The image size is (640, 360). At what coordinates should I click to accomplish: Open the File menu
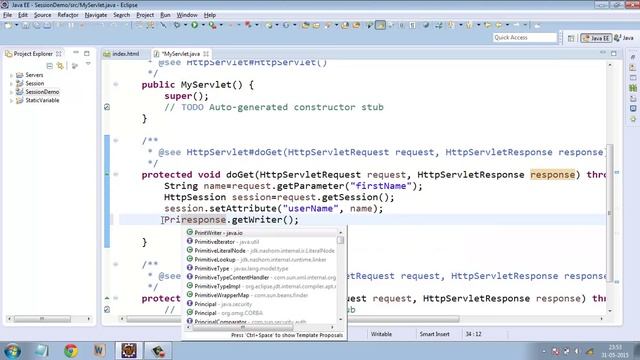coord(7,15)
